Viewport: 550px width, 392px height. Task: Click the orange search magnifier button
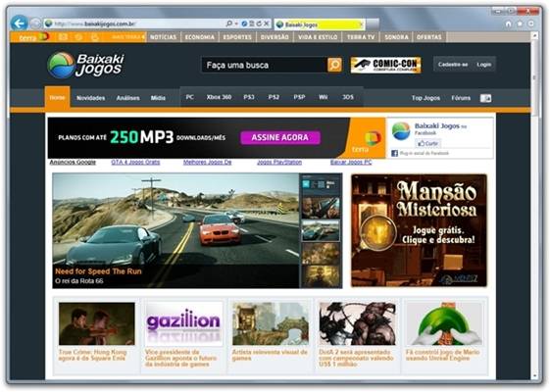pos(334,65)
